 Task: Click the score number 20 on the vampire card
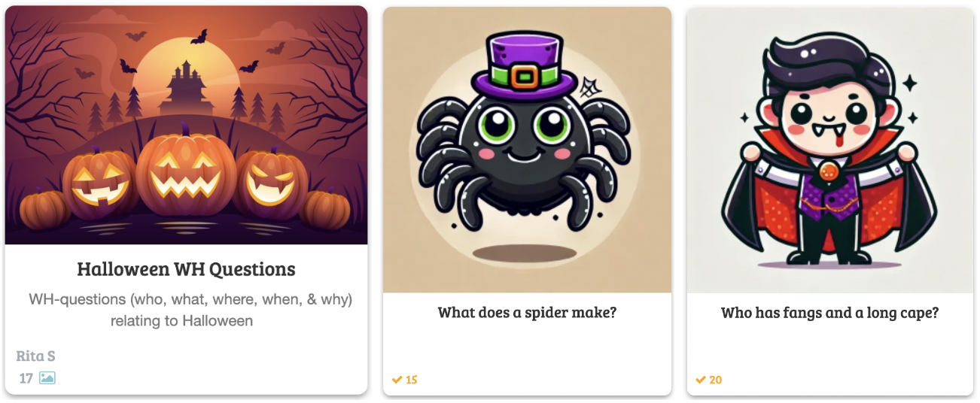(x=716, y=380)
